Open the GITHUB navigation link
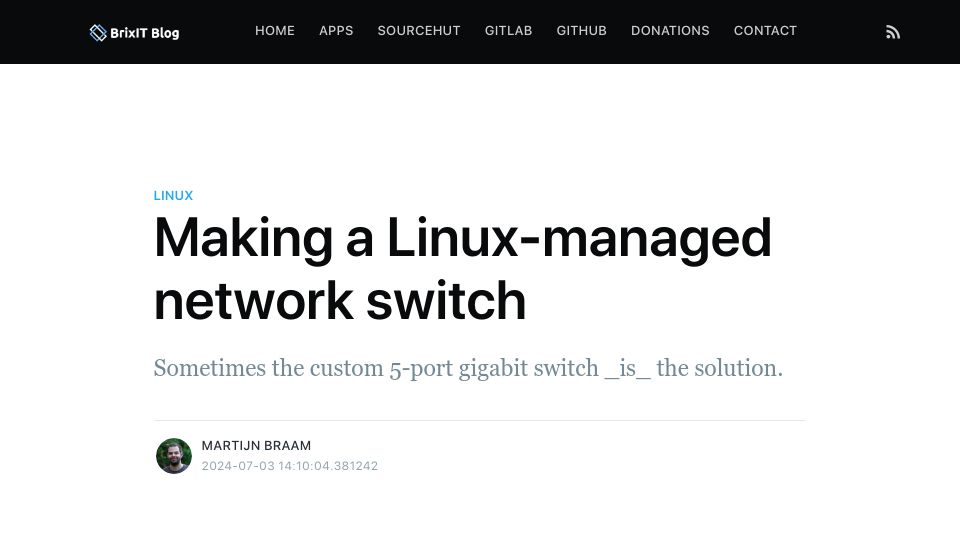The image size is (960, 540). click(x=582, y=31)
